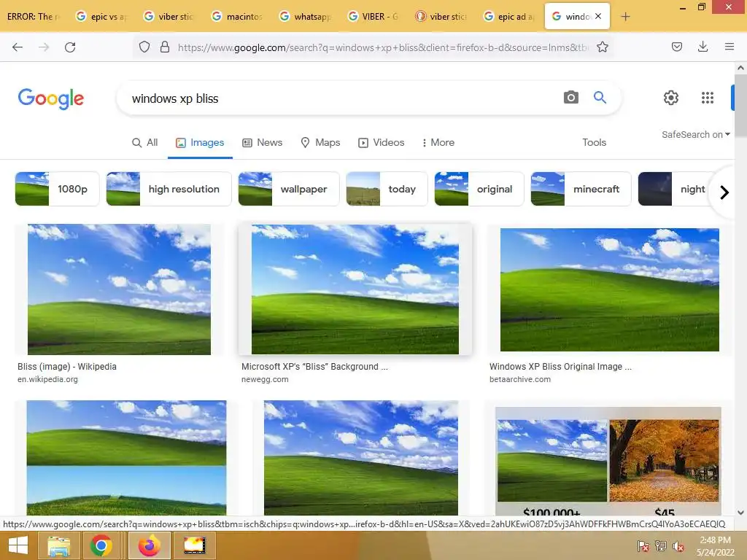Filter by the wallpaper chip
Screen dimensions: 747x560
[289, 189]
